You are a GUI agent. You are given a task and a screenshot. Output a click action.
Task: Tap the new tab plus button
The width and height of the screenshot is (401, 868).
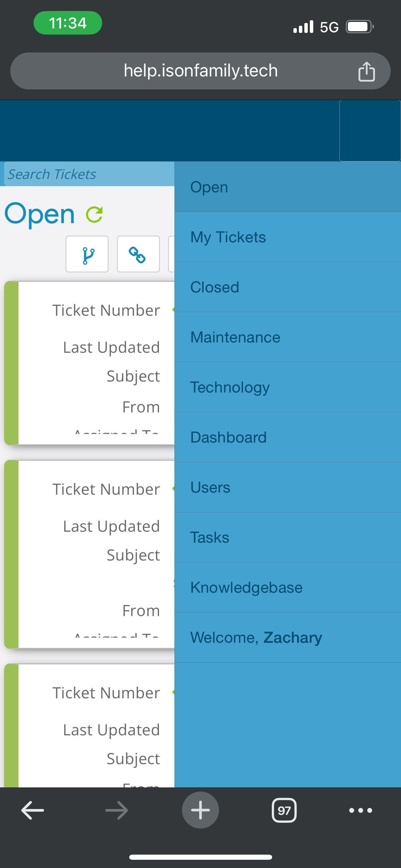click(x=200, y=810)
